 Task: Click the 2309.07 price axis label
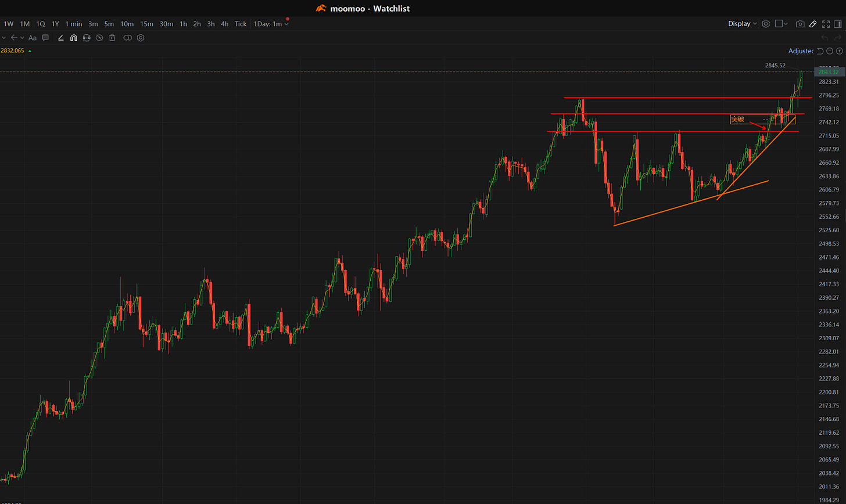pos(829,338)
